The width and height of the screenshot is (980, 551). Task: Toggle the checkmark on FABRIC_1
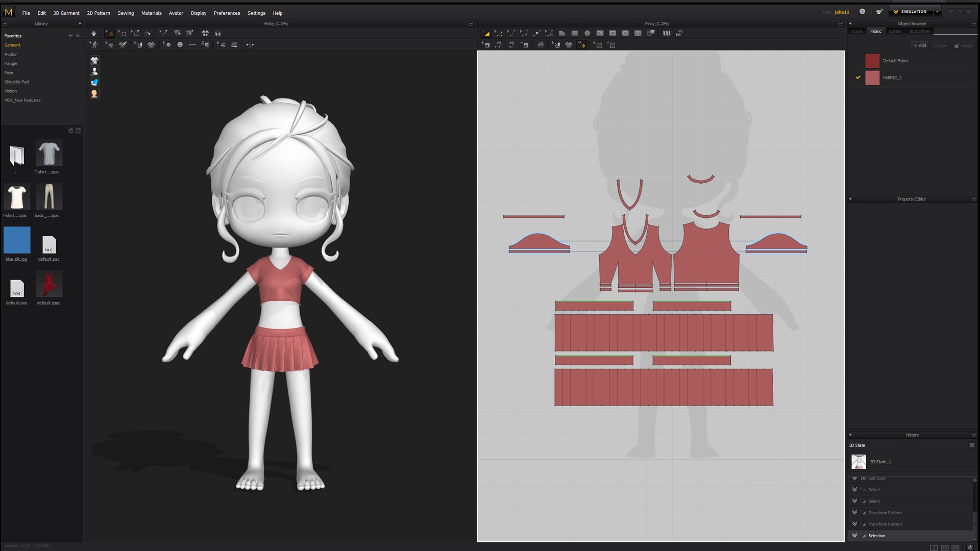(x=858, y=78)
